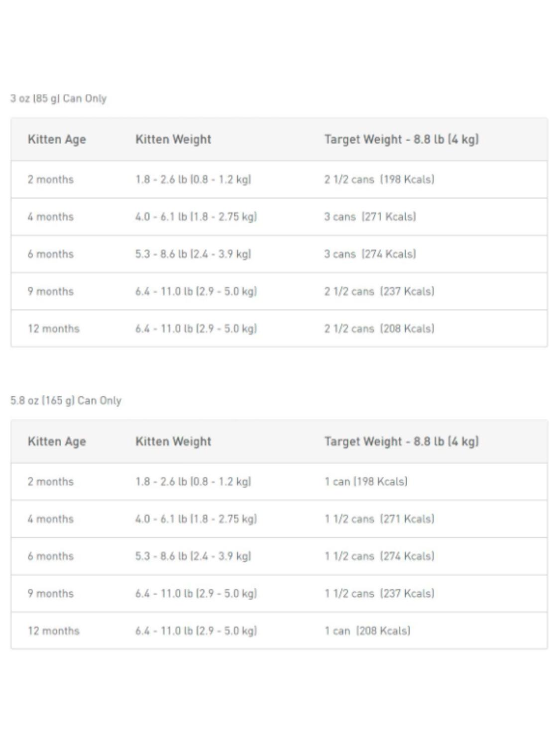Click Kitten Age header in 3 oz table

coord(57,139)
